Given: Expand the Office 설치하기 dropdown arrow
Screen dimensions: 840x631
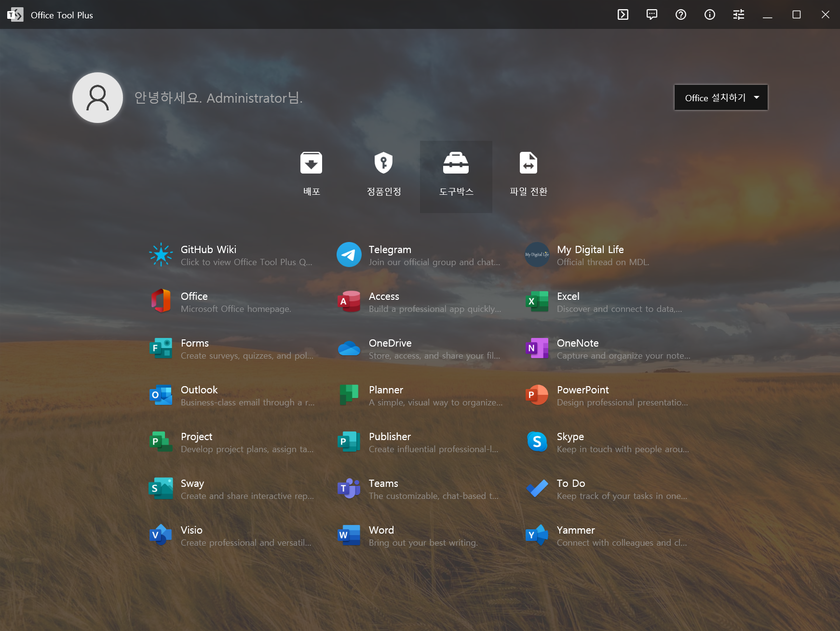Looking at the screenshot, I should (757, 97).
